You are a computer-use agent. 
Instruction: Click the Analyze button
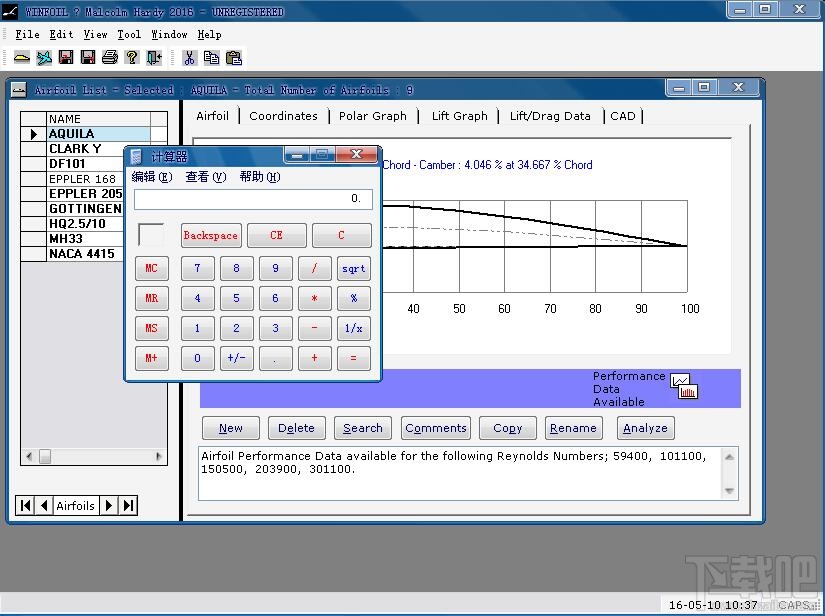point(645,428)
